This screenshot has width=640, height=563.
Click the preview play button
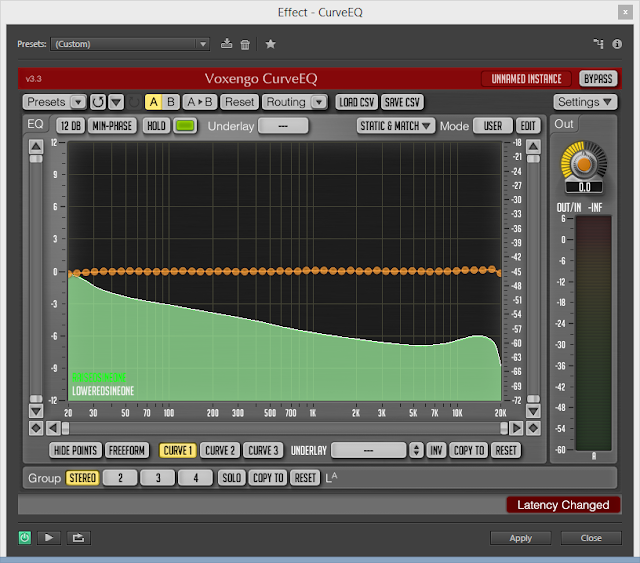pyautogui.click(x=49, y=538)
